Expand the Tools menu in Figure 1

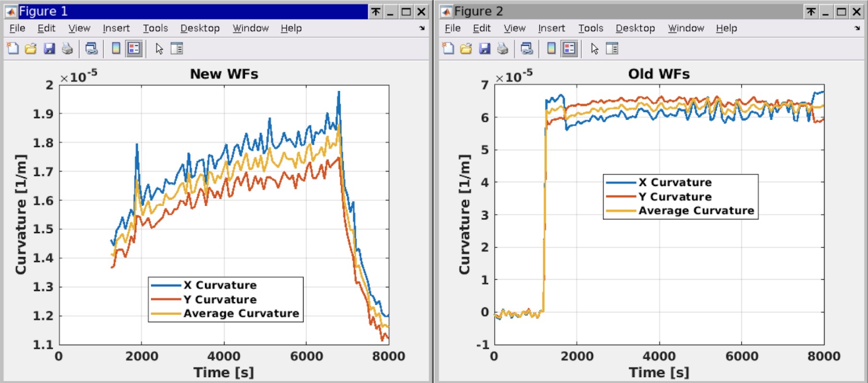(x=155, y=28)
